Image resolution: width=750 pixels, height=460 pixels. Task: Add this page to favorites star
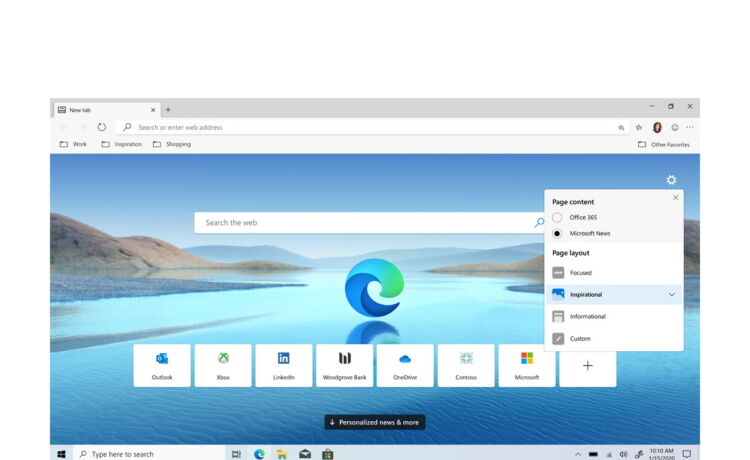click(x=621, y=128)
